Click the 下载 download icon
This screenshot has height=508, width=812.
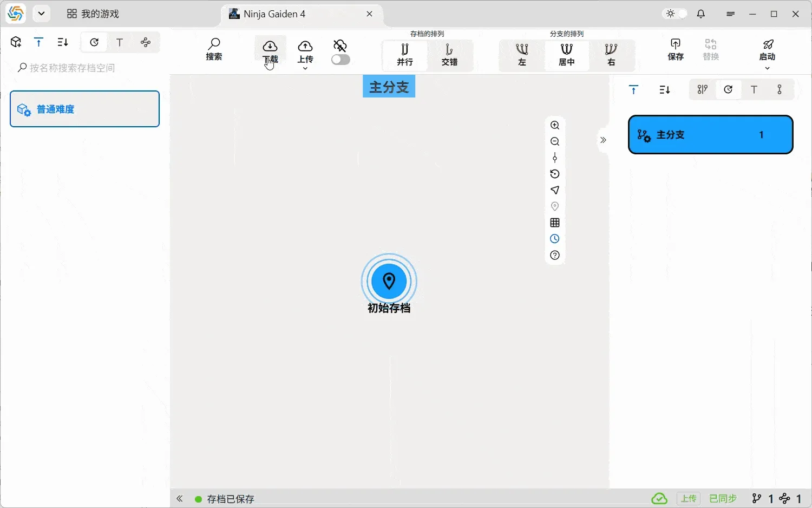(270, 47)
